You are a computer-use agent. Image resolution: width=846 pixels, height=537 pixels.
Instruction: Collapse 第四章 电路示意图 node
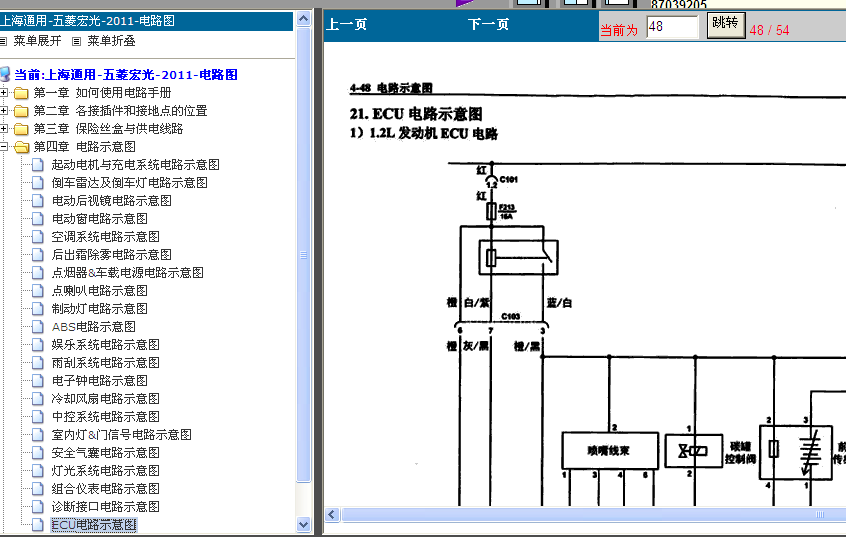tap(4, 146)
